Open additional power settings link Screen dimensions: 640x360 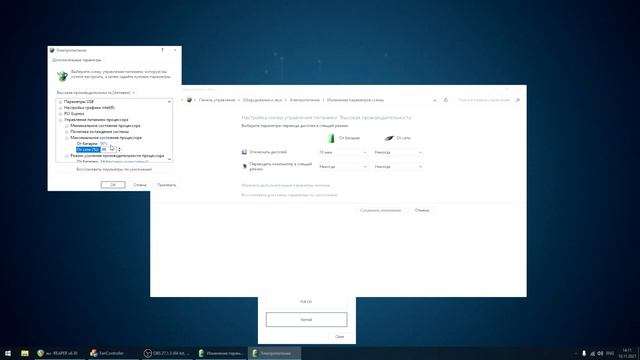[x=286, y=185]
